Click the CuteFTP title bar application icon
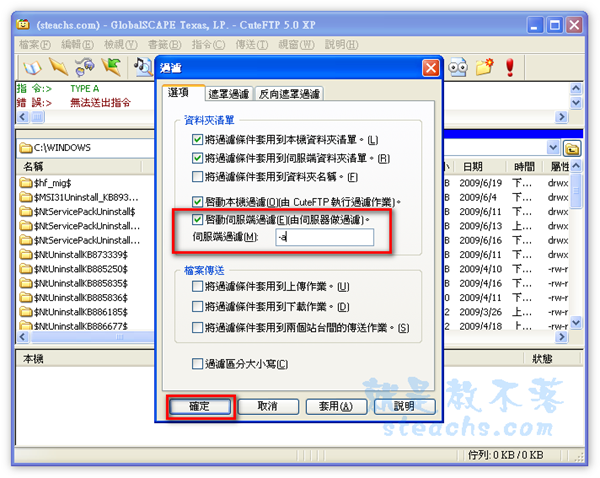This screenshot has width=600, height=478. 23,25
